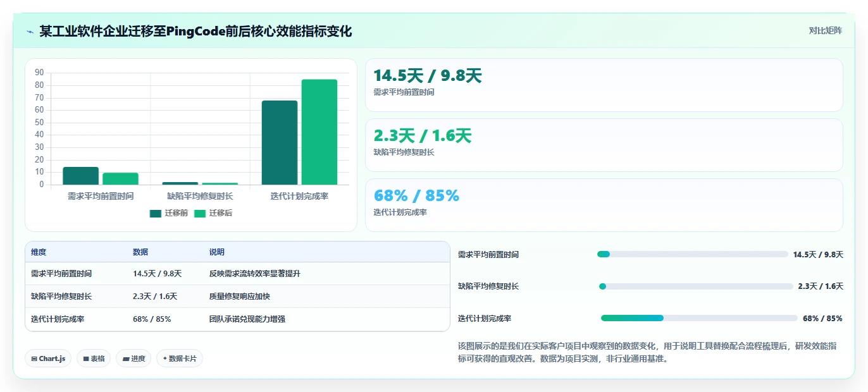Click the 14.5天 / 9.8天 value beside progress bar
The width and height of the screenshot is (868, 392).
pyautogui.click(x=818, y=255)
